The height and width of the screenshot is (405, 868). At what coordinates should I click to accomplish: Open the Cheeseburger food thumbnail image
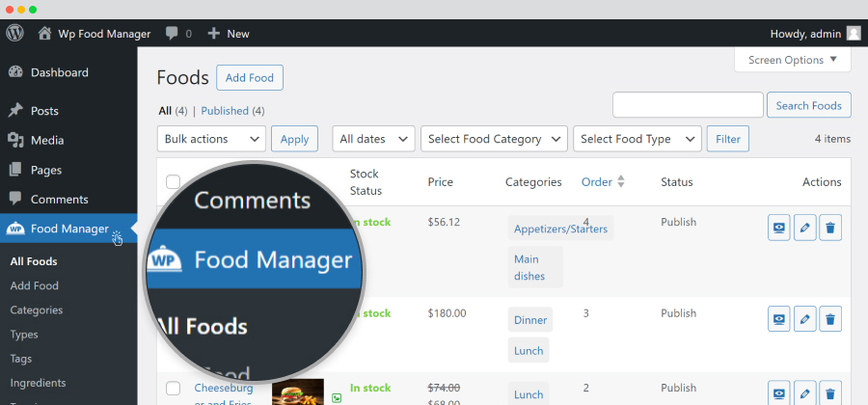tap(298, 391)
